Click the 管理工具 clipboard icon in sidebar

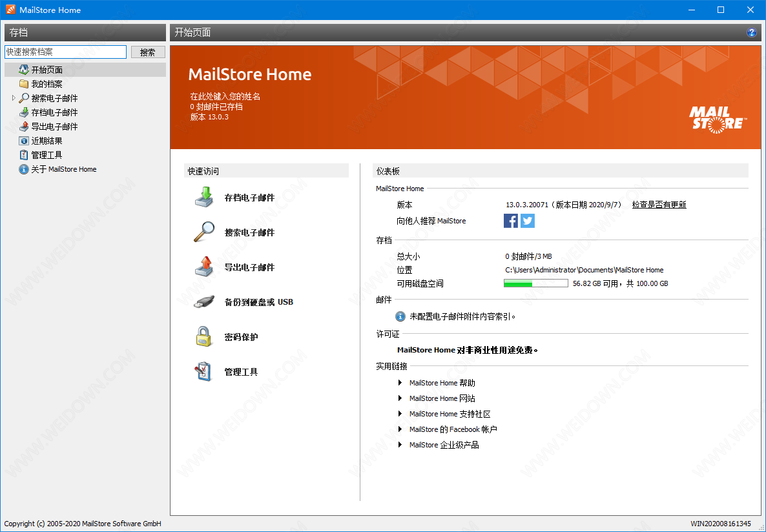(23, 155)
